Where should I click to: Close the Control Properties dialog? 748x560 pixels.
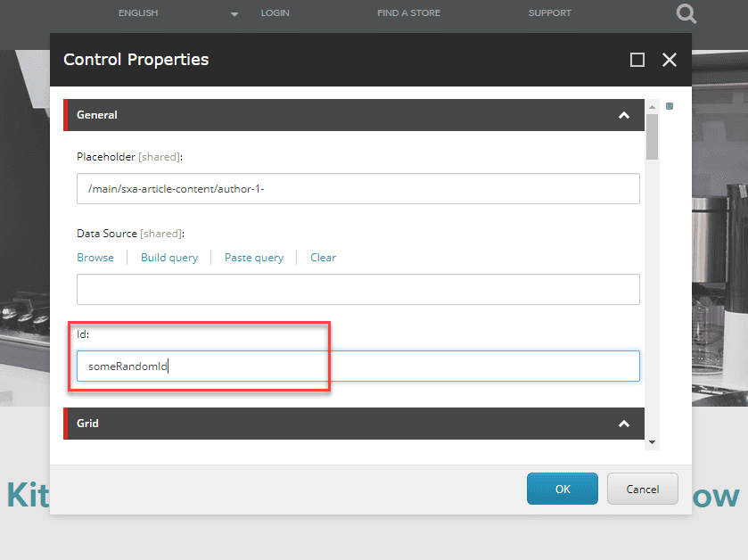coord(670,60)
